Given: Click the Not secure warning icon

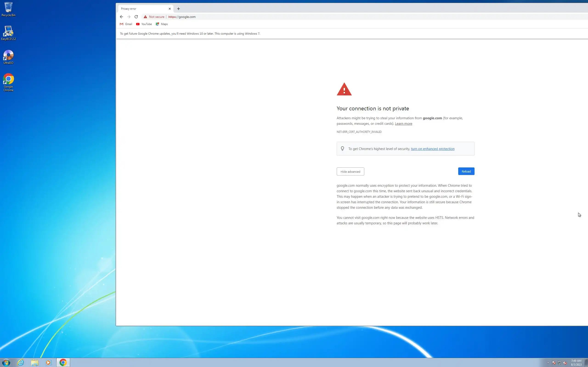Looking at the screenshot, I should (x=145, y=17).
